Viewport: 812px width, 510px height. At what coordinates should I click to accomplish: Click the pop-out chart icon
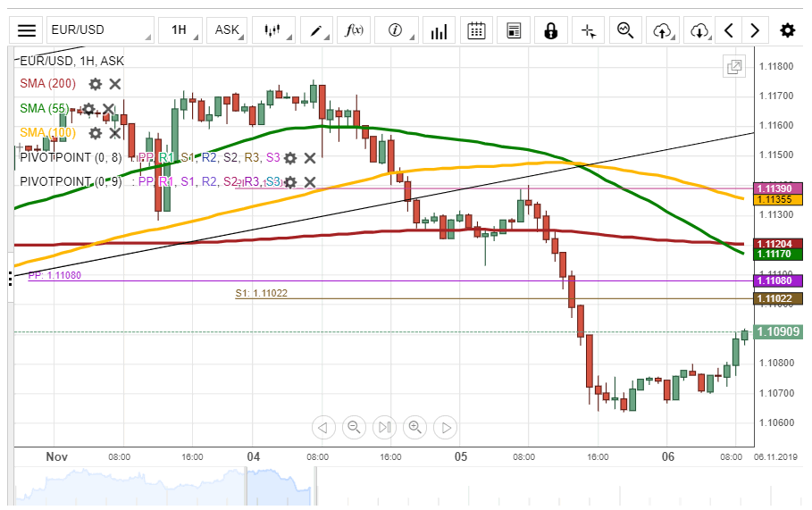(734, 67)
